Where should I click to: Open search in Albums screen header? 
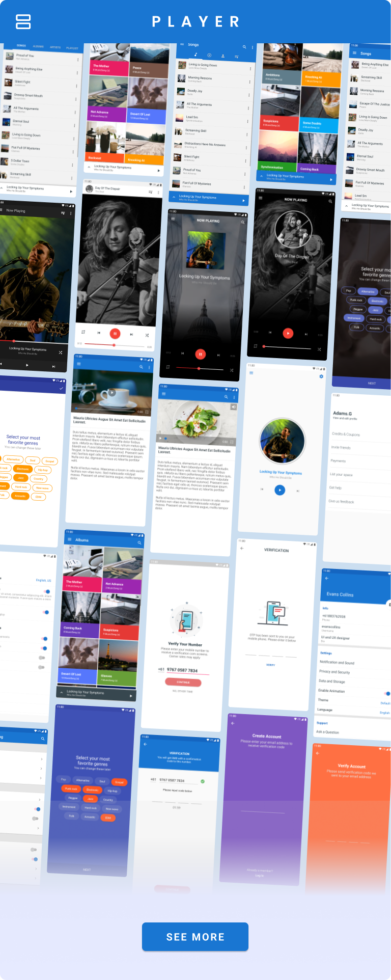click(x=139, y=543)
